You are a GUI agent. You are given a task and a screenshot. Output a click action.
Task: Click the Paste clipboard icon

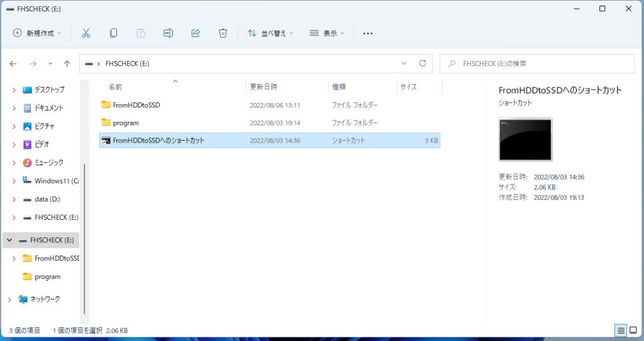click(x=141, y=33)
